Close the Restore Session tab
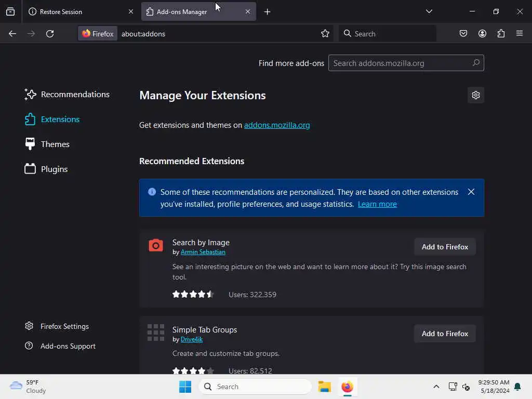 [130, 11]
